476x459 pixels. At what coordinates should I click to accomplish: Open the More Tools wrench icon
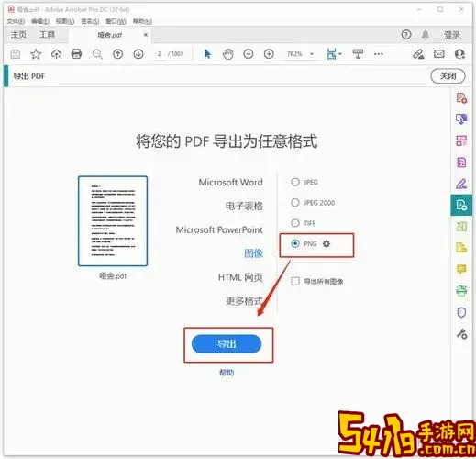(x=461, y=334)
